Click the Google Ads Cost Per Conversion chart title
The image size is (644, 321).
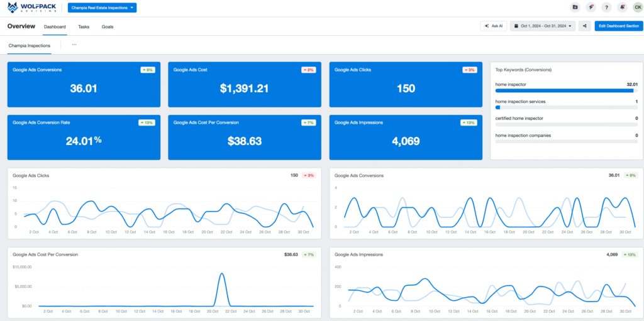click(45, 254)
